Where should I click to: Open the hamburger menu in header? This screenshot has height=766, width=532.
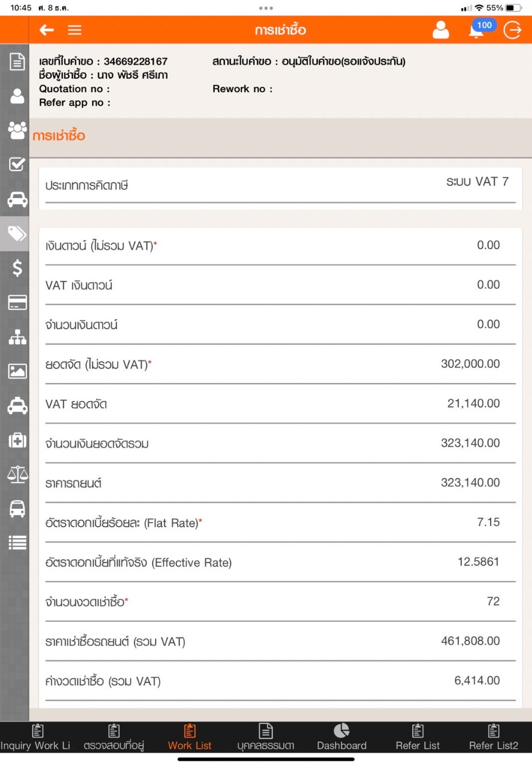[75, 30]
